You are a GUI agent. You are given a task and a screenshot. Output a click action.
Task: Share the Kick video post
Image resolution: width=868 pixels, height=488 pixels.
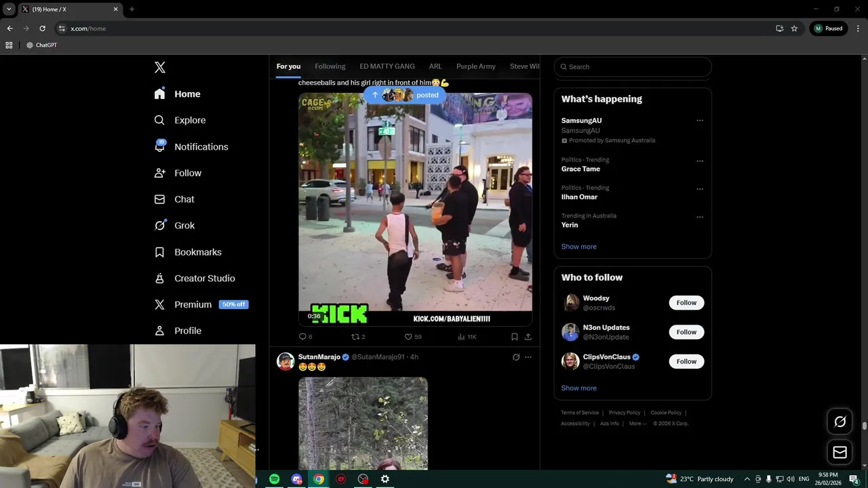(x=528, y=337)
